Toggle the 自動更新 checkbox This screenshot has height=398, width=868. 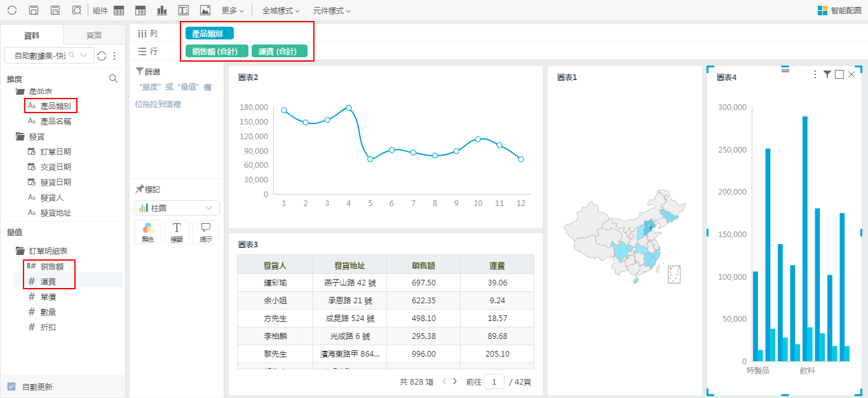point(11,387)
